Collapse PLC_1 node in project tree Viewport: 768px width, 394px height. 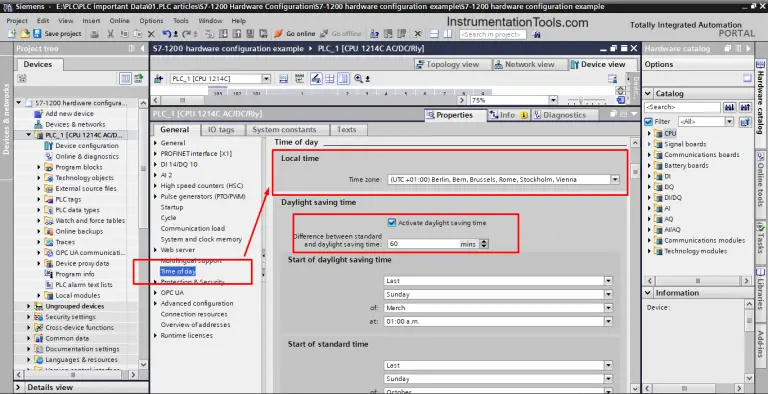(29, 135)
